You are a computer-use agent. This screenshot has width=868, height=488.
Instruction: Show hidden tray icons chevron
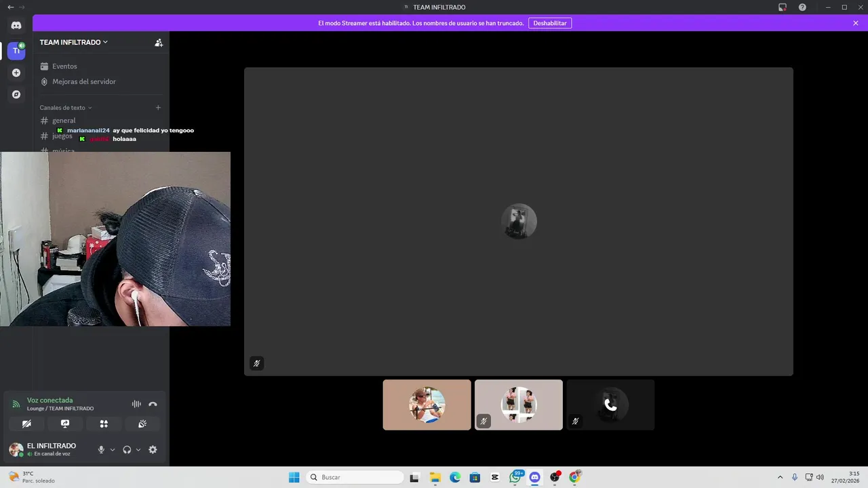(x=780, y=477)
